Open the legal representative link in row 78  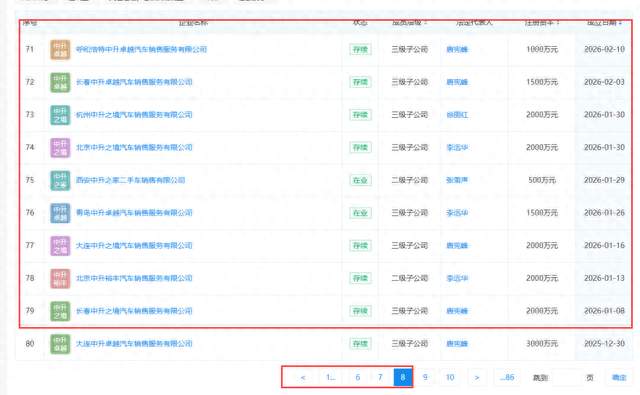pos(457,278)
